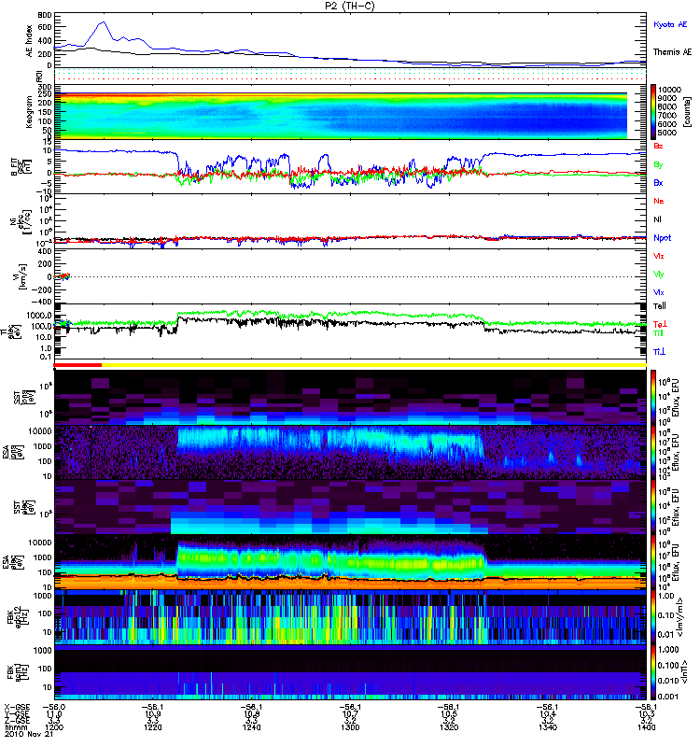Screen dimensions: 700x747
Task: Click the 1400 time axis label
Action: [x=647, y=727]
